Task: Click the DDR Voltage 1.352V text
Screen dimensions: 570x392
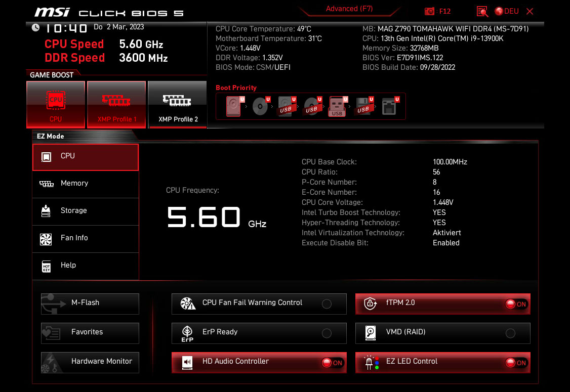Action: [x=249, y=57]
